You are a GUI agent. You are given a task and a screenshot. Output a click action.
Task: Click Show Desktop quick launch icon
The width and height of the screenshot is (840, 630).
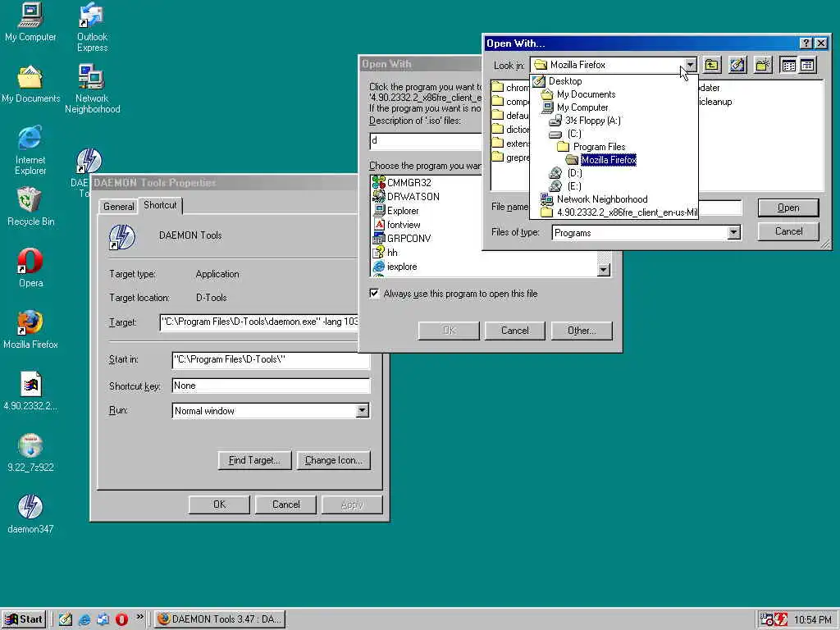[66, 619]
